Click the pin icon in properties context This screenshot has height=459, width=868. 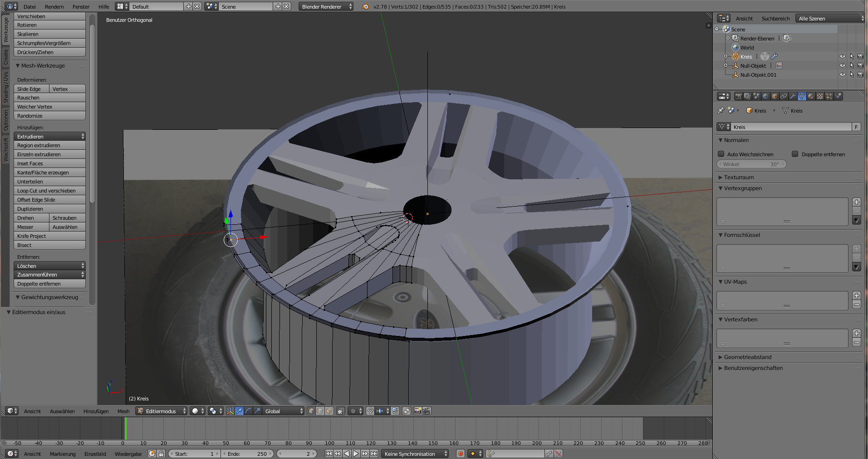(721, 110)
